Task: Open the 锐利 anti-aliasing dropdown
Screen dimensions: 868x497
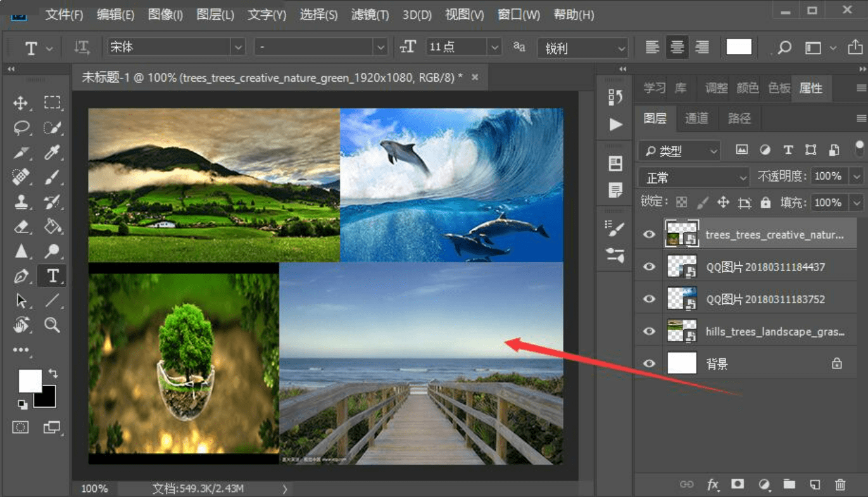Action: (582, 48)
